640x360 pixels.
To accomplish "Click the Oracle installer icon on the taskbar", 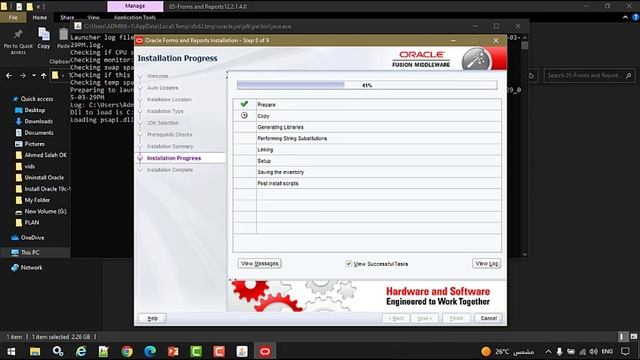I will point(265,351).
